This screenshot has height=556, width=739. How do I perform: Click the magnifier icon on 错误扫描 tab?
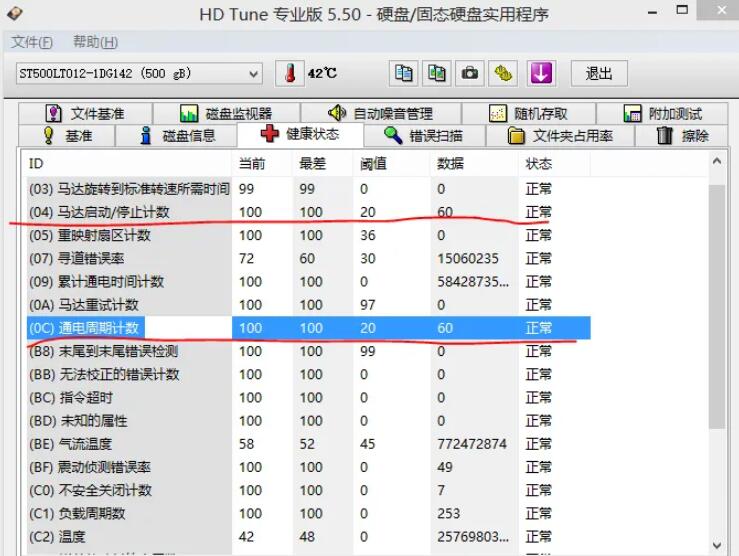coord(393,135)
